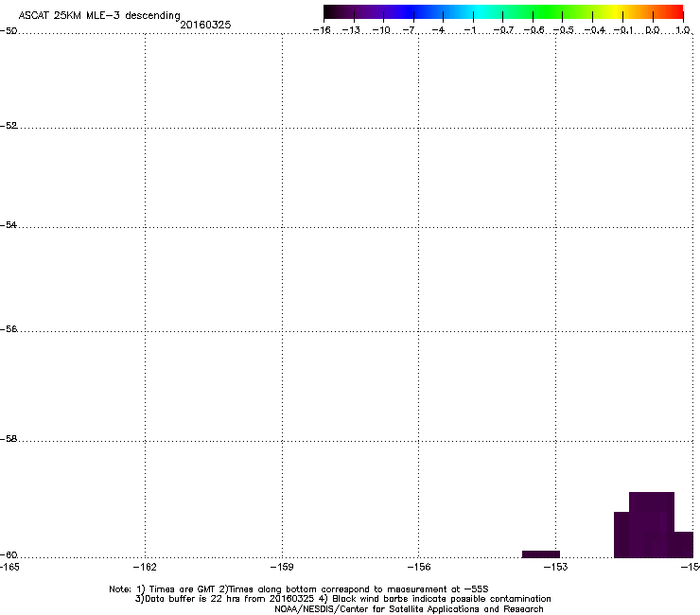
Task: Select the -0.7 color bar label
Action: (x=503, y=30)
